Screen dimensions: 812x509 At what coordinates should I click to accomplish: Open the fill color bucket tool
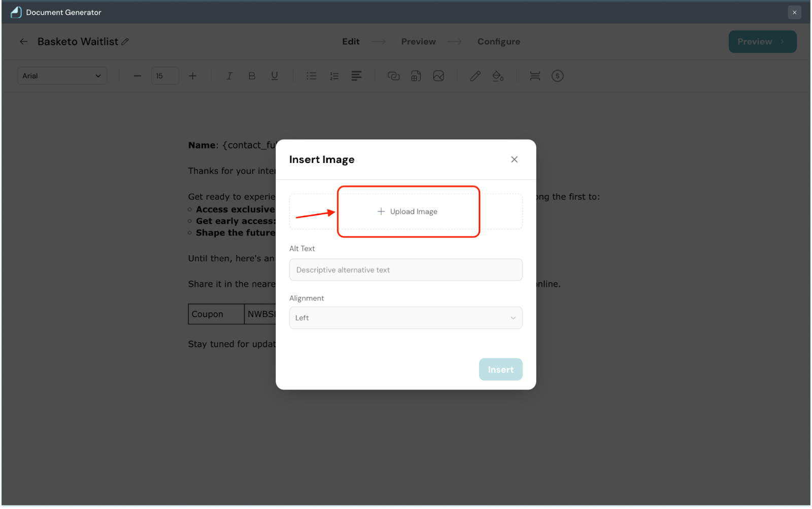(498, 76)
